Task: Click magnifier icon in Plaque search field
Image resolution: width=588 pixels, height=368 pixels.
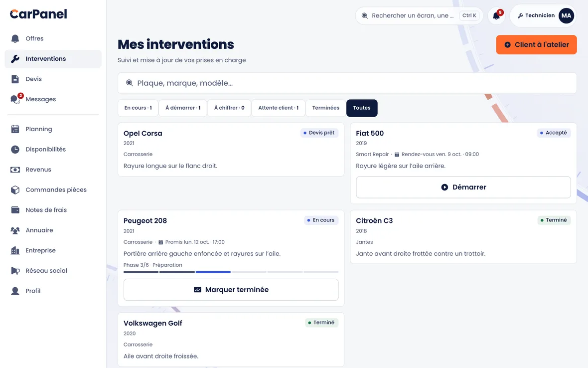Action: click(130, 83)
